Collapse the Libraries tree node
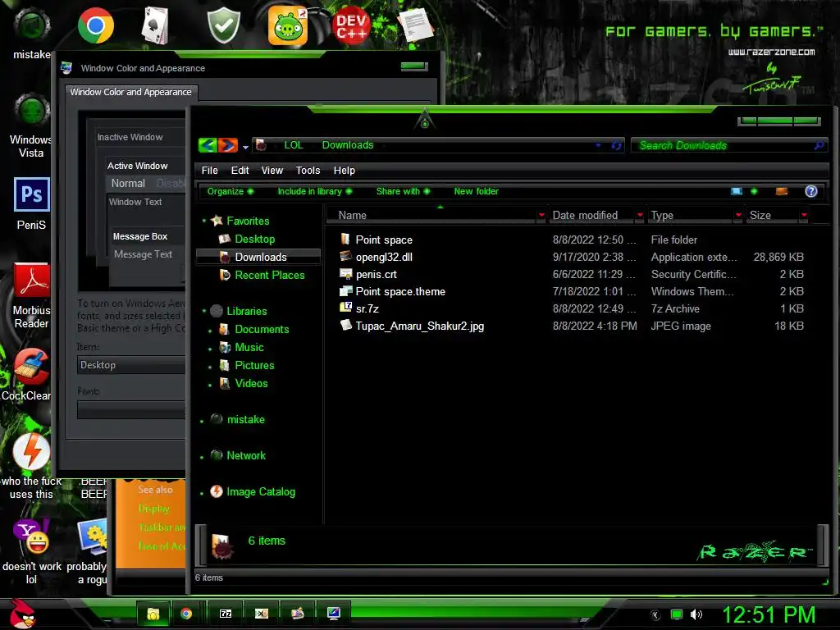840x630 pixels. (203, 311)
